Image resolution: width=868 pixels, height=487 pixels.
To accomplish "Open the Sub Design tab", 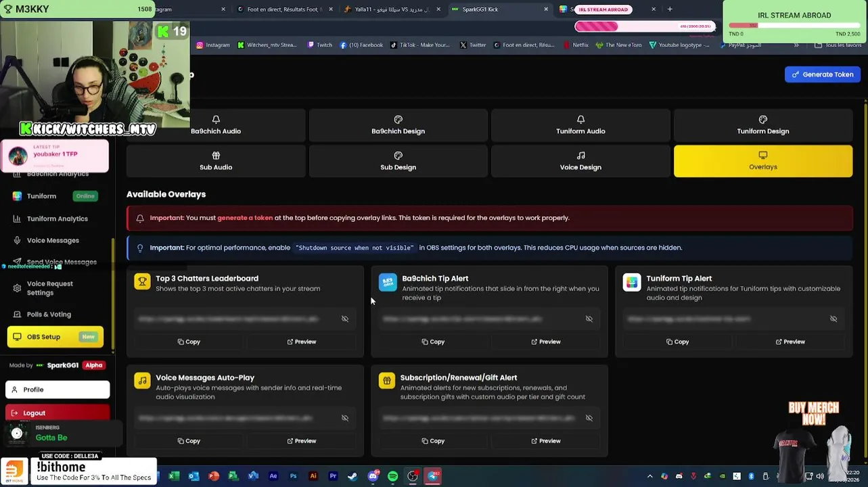I will pyautogui.click(x=398, y=161).
